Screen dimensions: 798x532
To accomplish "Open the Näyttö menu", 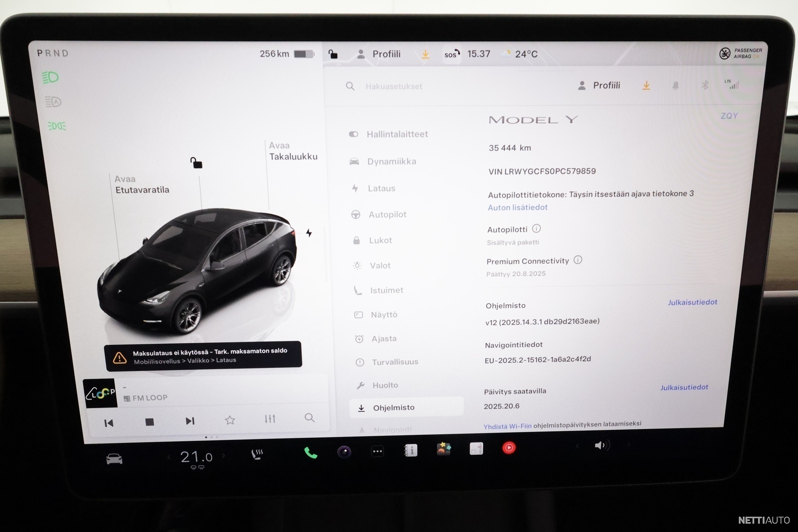I will 376,314.
